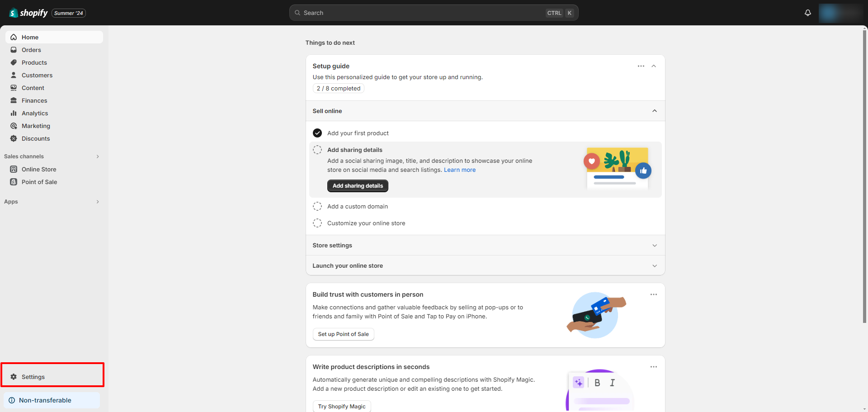This screenshot has width=868, height=412.
Task: Click the Customers person icon
Action: click(x=14, y=75)
